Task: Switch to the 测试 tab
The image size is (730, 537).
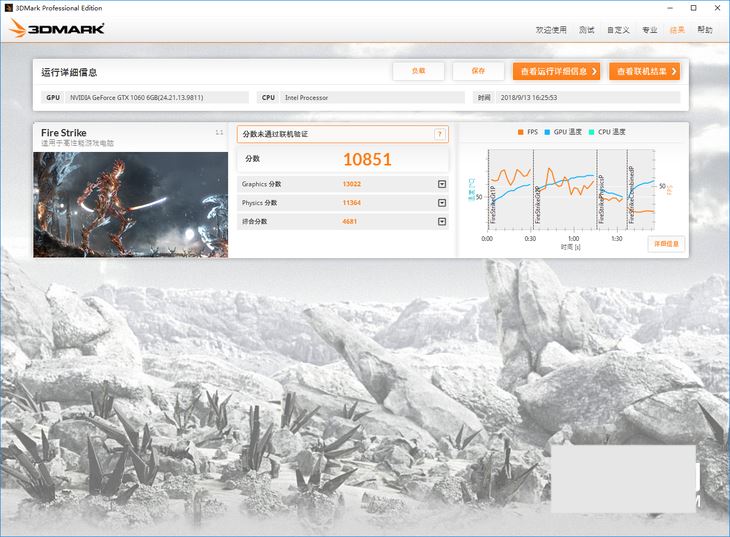Action: [587, 30]
